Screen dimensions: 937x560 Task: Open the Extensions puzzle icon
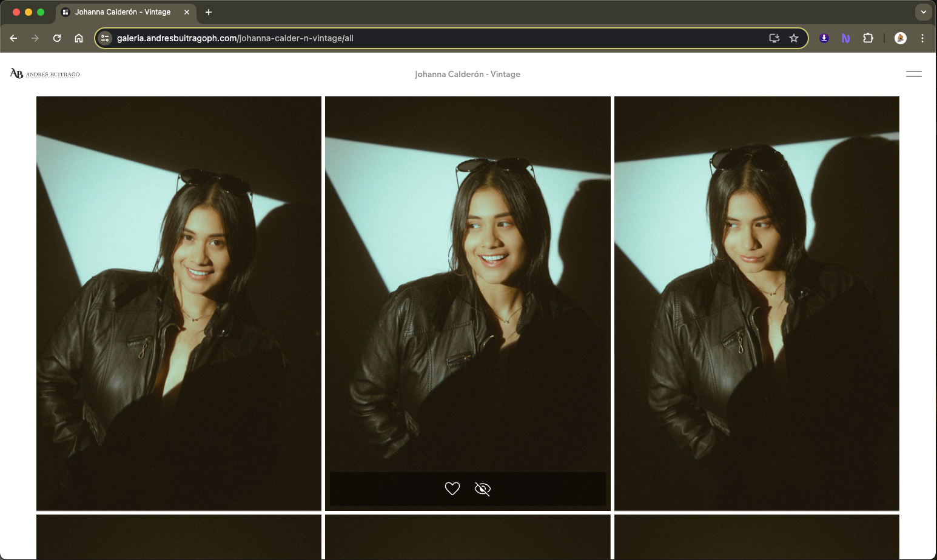pos(868,38)
